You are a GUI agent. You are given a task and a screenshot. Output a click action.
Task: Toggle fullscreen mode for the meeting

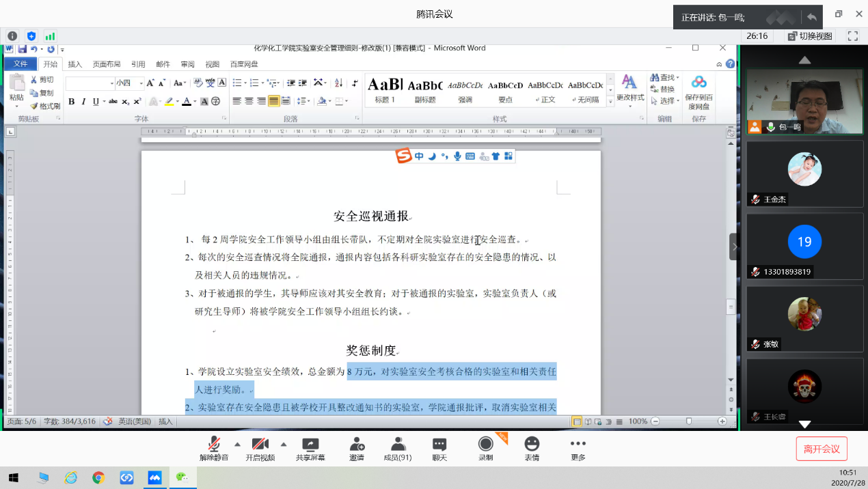(852, 36)
